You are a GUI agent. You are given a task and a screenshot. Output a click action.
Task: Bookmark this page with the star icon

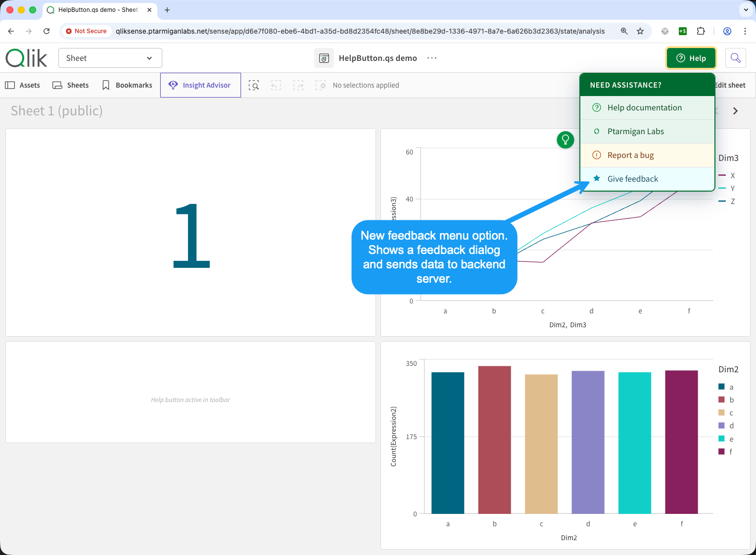coord(640,31)
